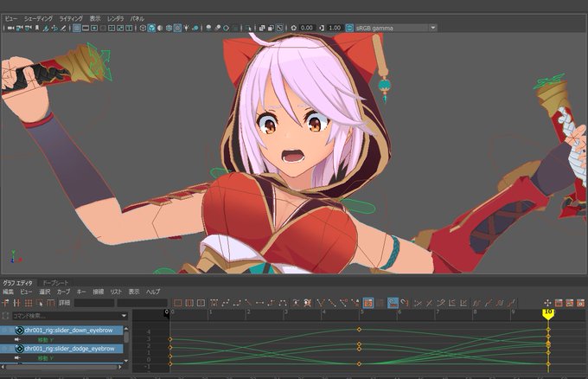This screenshot has width=588, height=379.
Task: Open Graph Editor 選択 menu
Action: pos(45,292)
